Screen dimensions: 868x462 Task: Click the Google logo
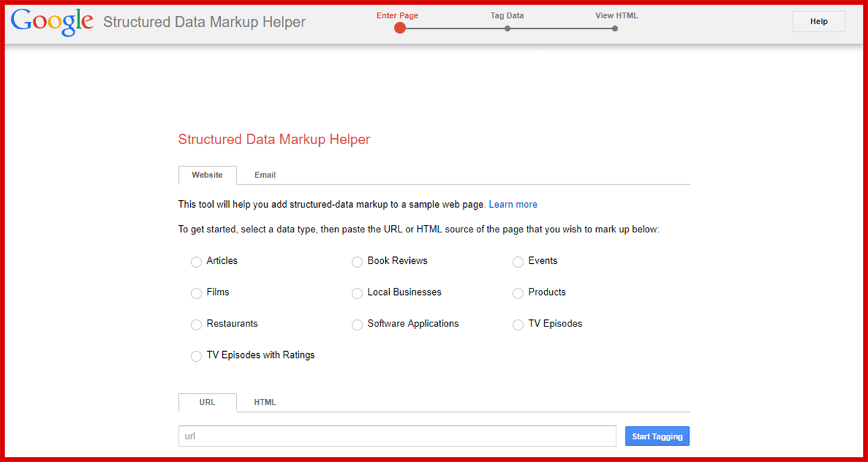52,22
